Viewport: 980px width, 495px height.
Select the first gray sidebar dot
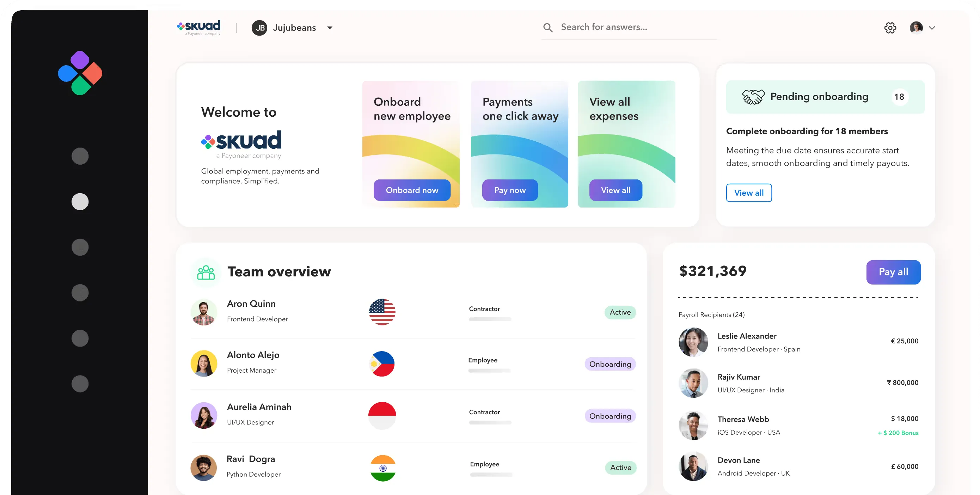click(80, 156)
